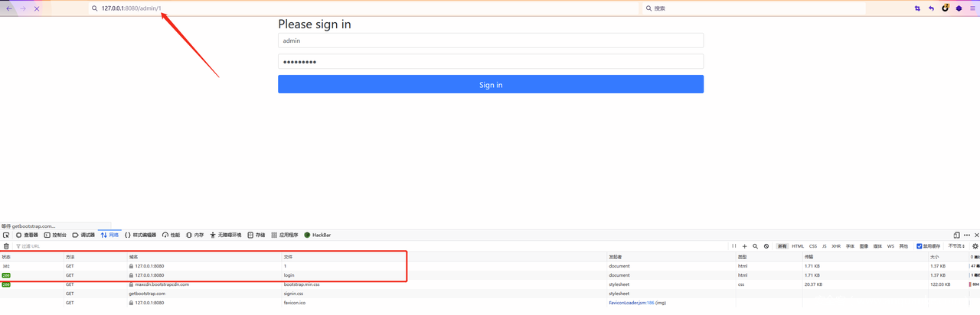Stop page loading with X button
Screen dimensions: 980x315
tap(36, 8)
